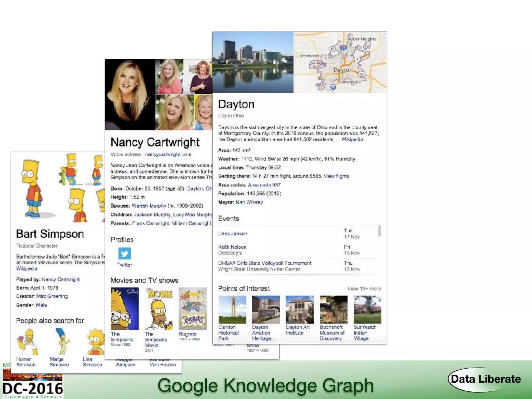The image size is (532, 399).
Task: Click Rugrats title link
Action: pyautogui.click(x=188, y=334)
